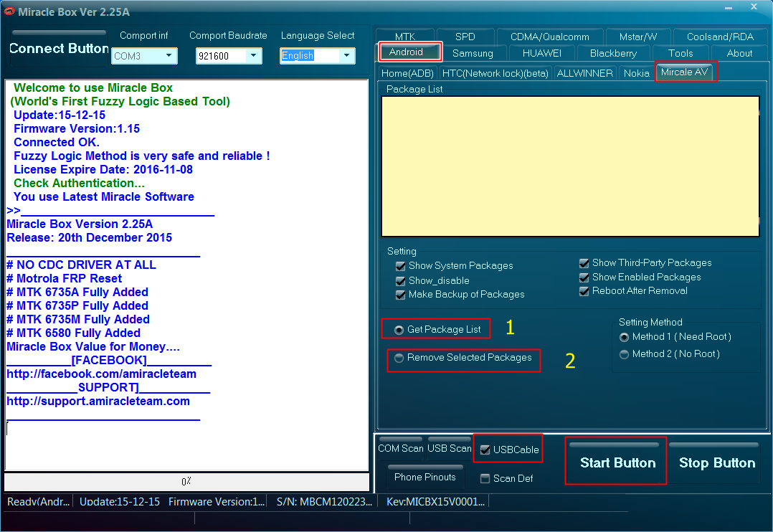773x532 pixels.
Task: Open the Blackberry tab
Action: click(613, 53)
